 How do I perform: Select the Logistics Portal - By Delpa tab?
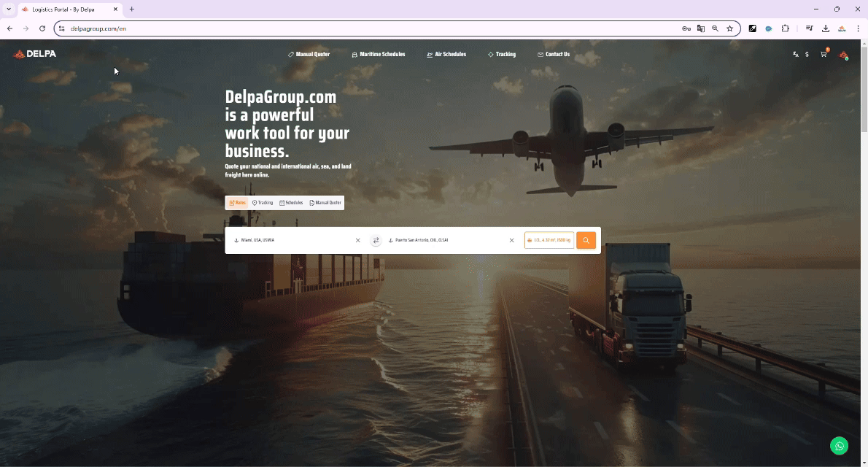[70, 9]
